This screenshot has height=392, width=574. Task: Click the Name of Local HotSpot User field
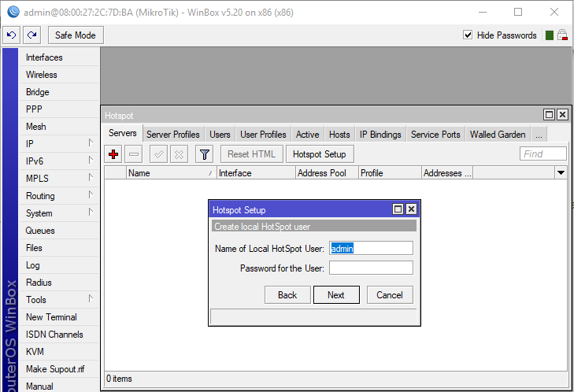[x=371, y=248]
